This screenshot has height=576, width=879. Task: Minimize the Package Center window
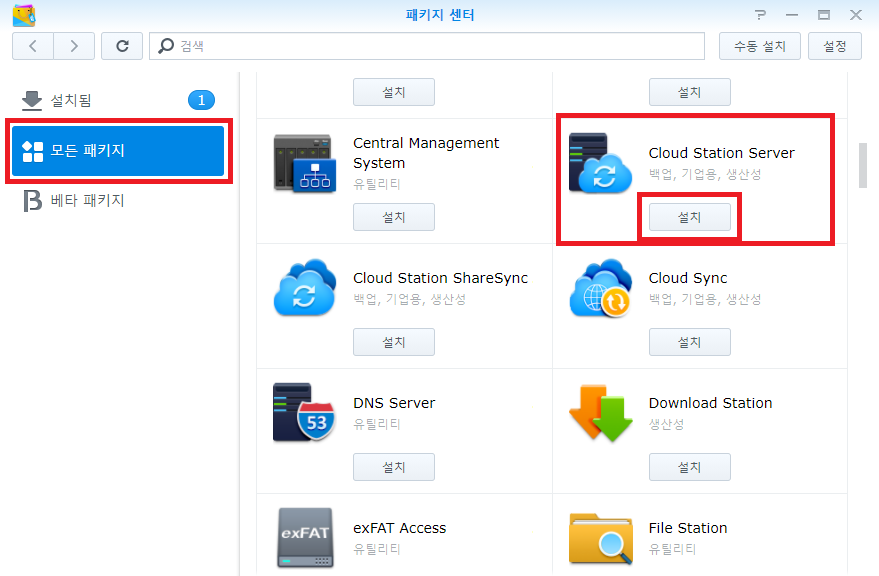pyautogui.click(x=792, y=15)
